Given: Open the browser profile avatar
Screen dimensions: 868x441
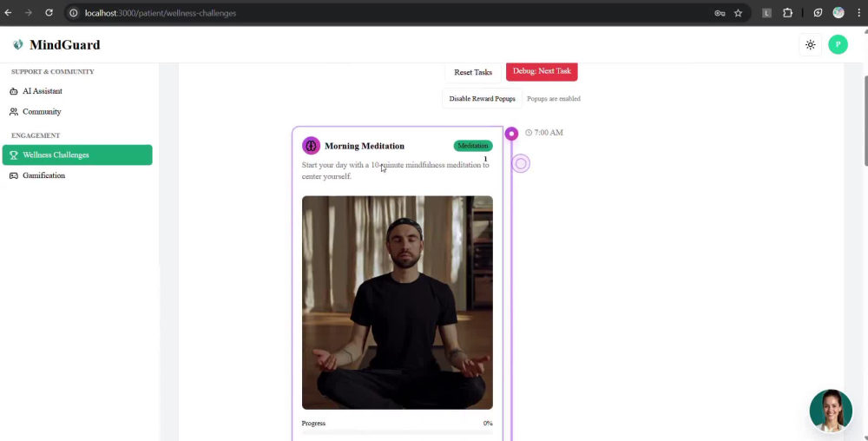Looking at the screenshot, I should [838, 13].
